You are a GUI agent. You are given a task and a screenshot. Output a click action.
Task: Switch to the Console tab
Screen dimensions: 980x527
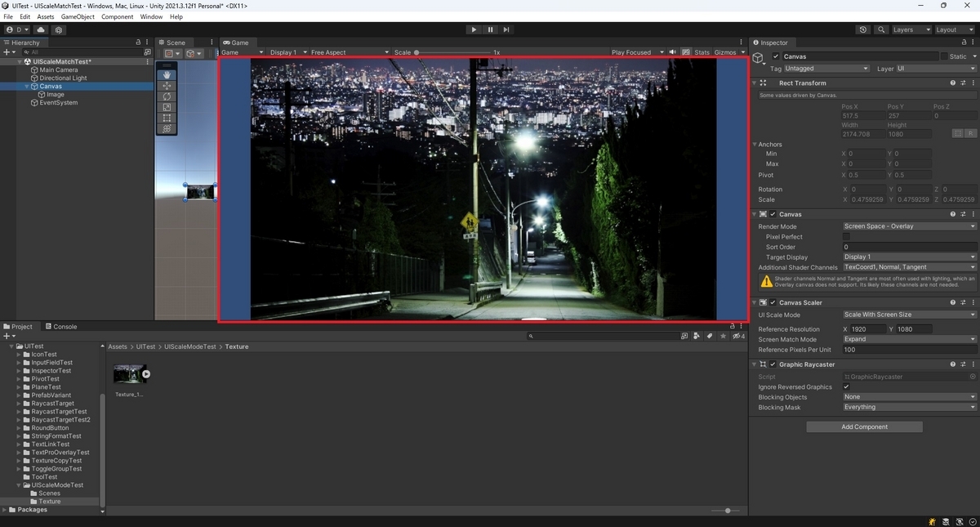60,326
